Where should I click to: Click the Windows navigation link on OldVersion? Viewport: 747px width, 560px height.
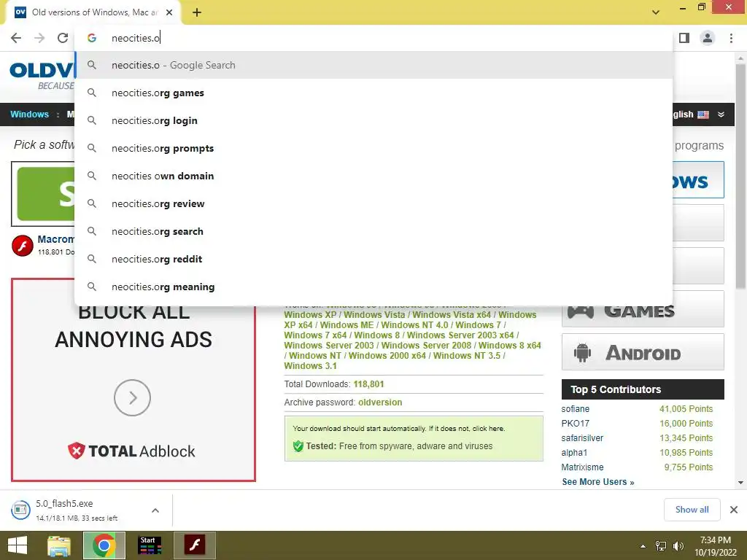[29, 114]
